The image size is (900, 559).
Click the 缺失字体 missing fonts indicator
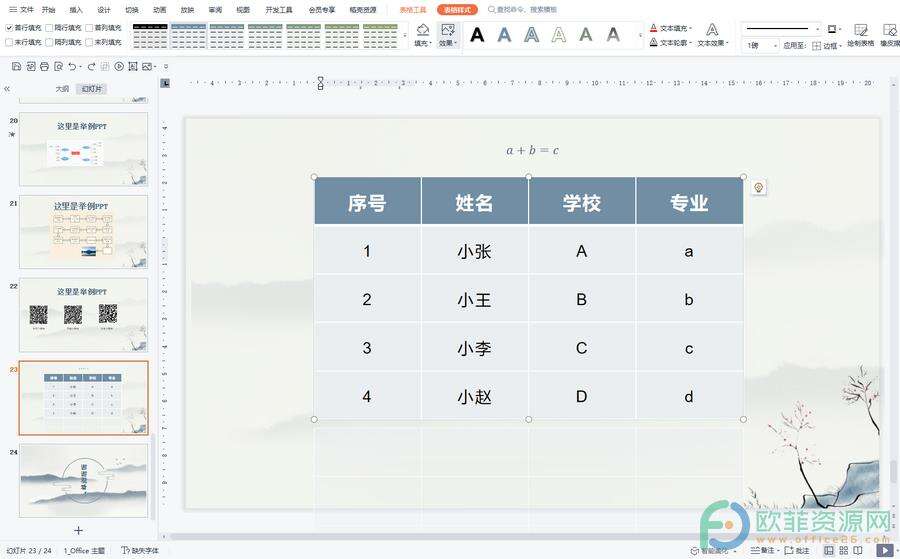pyautogui.click(x=140, y=550)
